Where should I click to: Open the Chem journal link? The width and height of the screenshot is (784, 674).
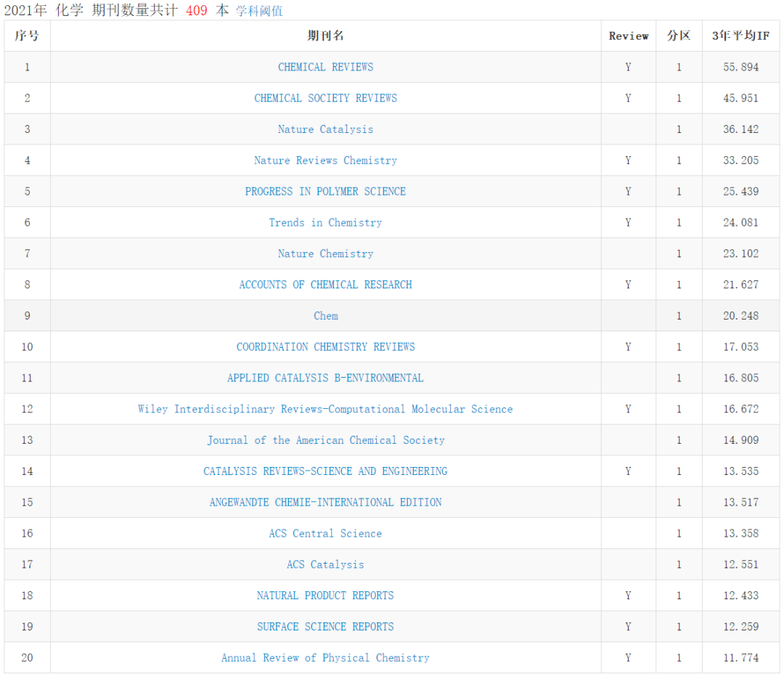pyautogui.click(x=326, y=316)
